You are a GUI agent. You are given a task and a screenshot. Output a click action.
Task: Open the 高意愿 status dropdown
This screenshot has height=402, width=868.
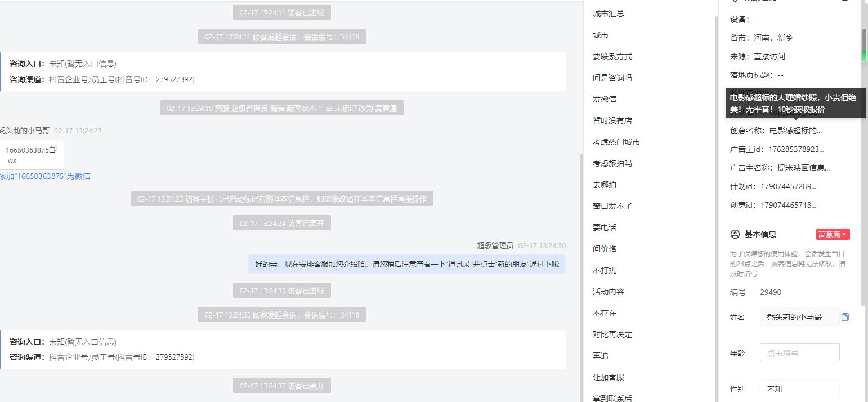(x=833, y=234)
